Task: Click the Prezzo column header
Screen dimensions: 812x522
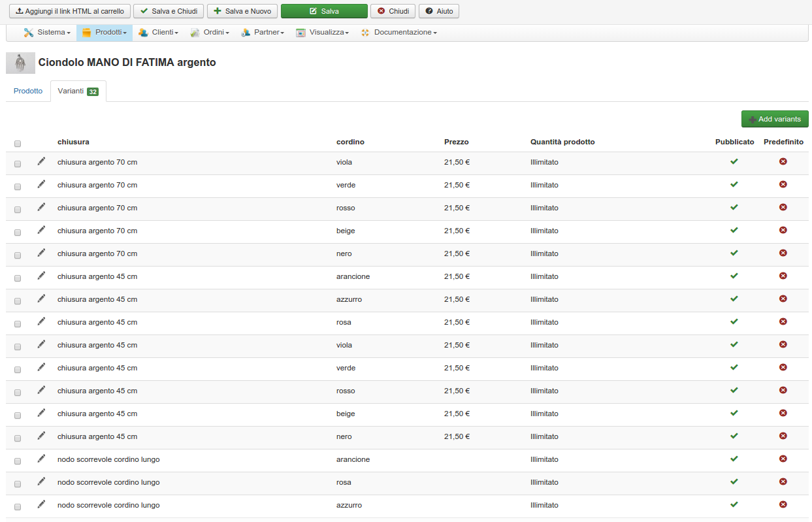Action: [x=456, y=142]
